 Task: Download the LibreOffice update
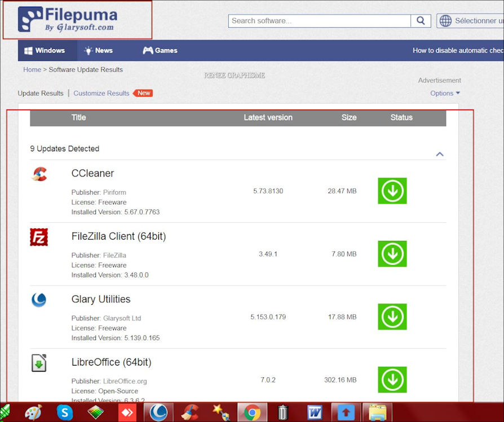[x=392, y=380]
